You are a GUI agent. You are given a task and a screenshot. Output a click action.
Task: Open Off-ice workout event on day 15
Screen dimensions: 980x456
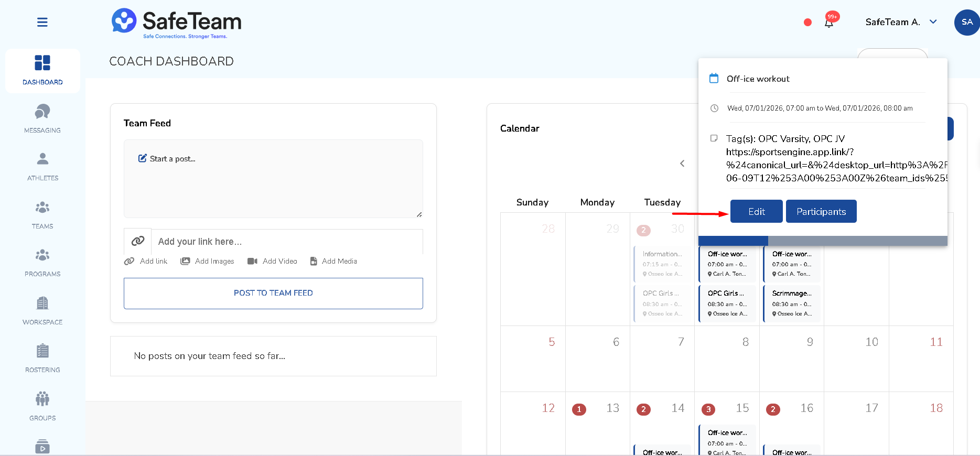pos(727,440)
